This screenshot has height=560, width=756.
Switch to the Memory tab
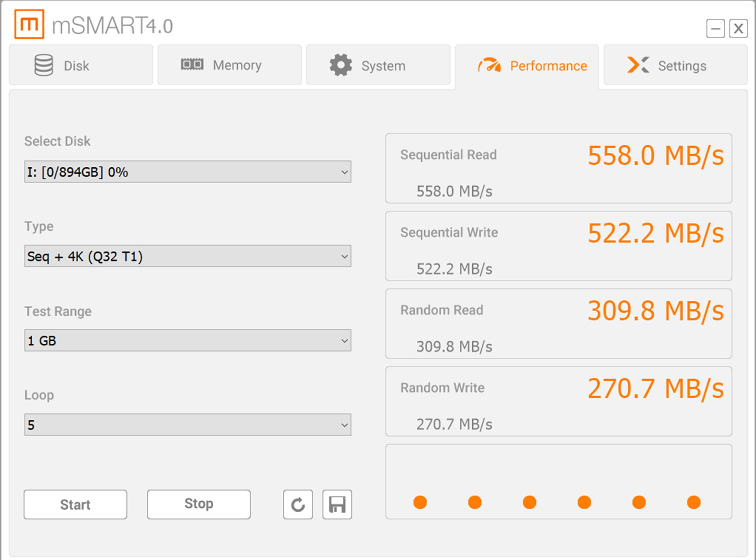click(x=229, y=65)
